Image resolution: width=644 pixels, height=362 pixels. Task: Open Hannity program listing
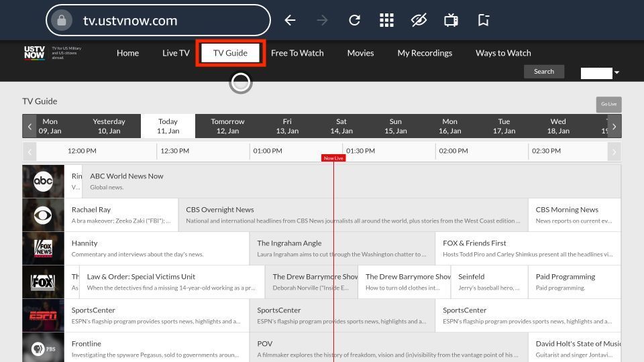coord(156,248)
